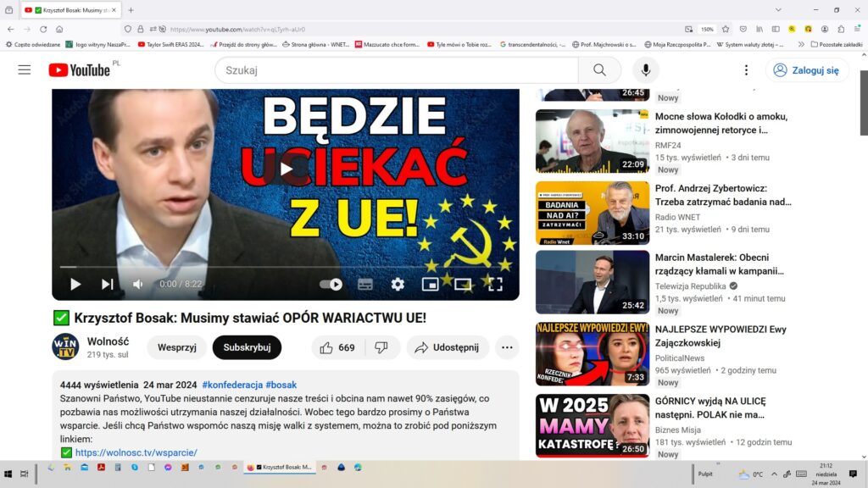Click the Udostępnij share button
The width and height of the screenshot is (868, 488).
click(448, 347)
